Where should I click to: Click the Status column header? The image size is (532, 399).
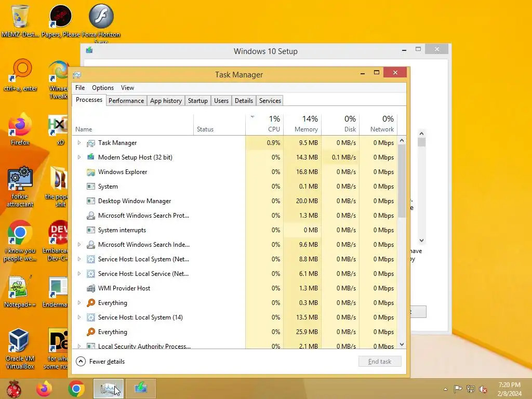(220, 124)
